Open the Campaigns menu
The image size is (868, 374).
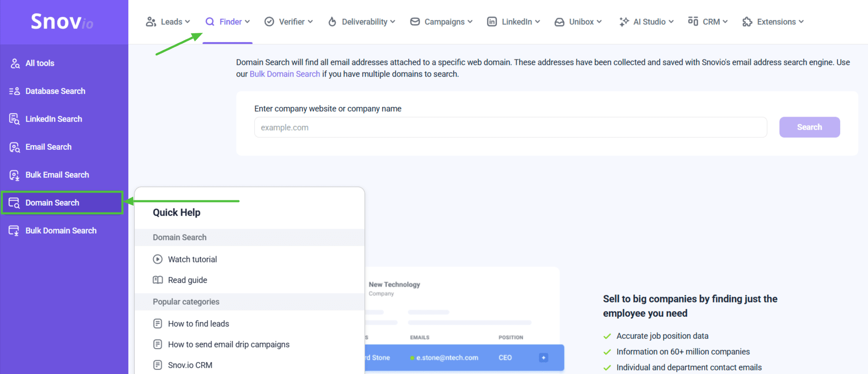tap(441, 22)
